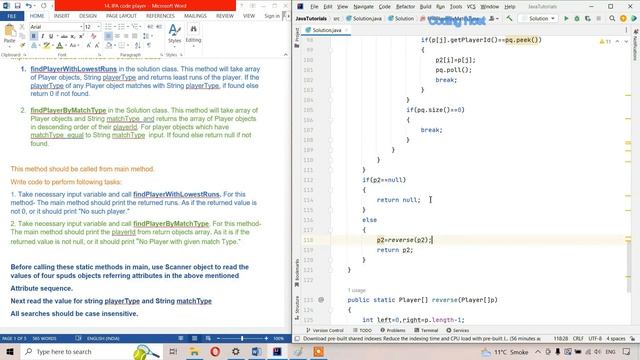Click the zoom in plus button in Word
The image size is (640, 360).
coord(266,338)
